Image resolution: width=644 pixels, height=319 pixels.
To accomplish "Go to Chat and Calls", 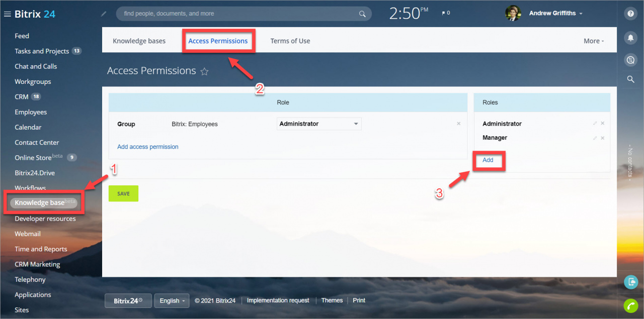I will coord(36,66).
